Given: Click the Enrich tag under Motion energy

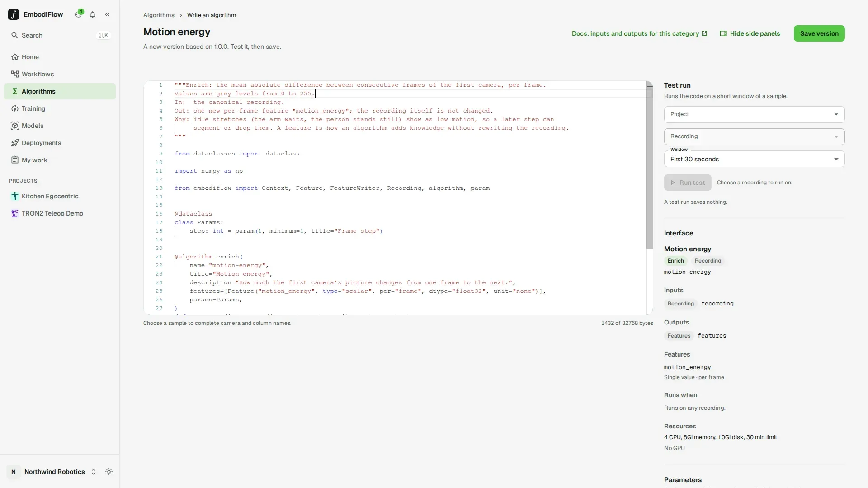Looking at the screenshot, I should click(x=676, y=261).
